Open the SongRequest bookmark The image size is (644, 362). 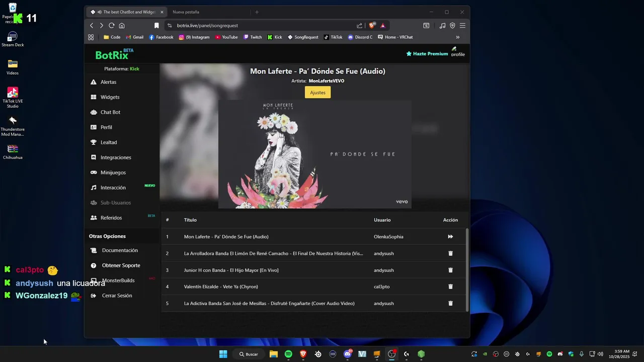click(303, 37)
